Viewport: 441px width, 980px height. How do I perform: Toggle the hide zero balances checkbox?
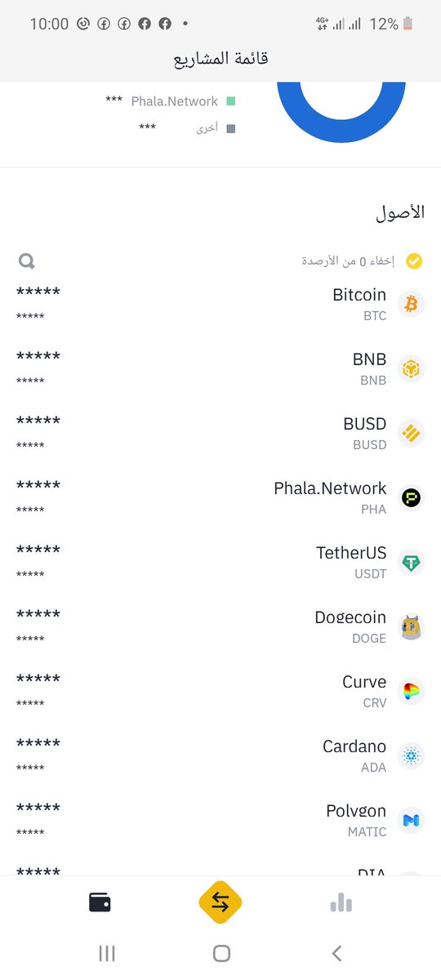point(414,261)
